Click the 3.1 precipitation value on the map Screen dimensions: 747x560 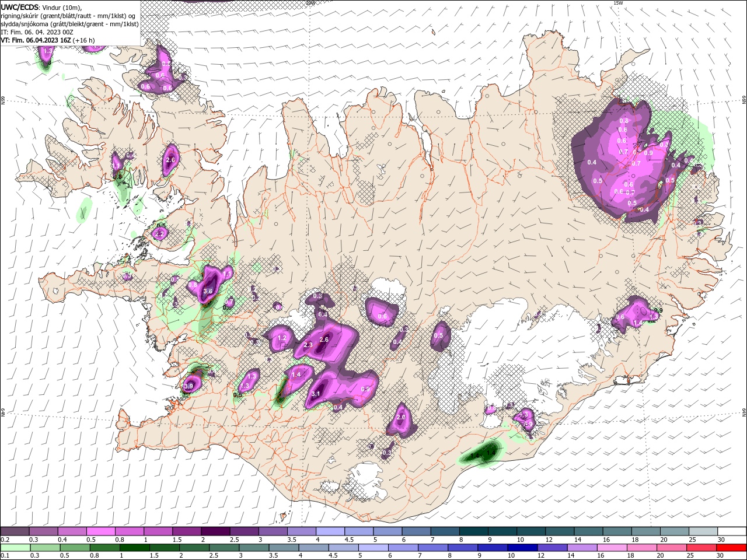coord(316,394)
